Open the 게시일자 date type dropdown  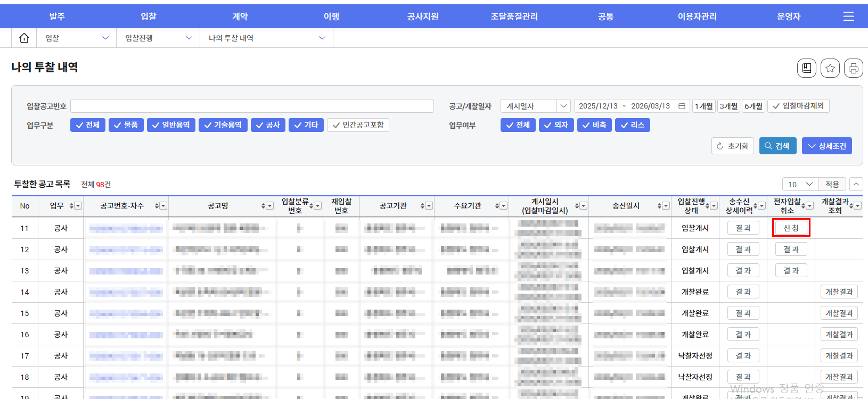point(535,106)
